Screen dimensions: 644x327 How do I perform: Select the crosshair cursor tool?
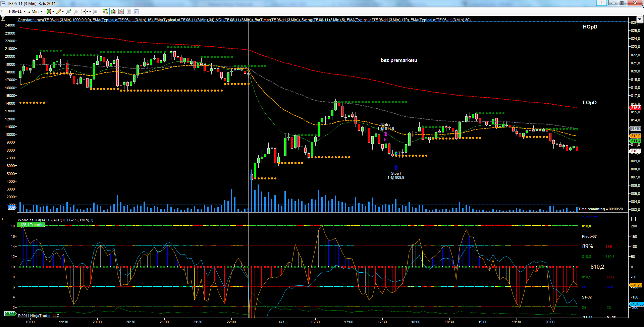point(86,11)
